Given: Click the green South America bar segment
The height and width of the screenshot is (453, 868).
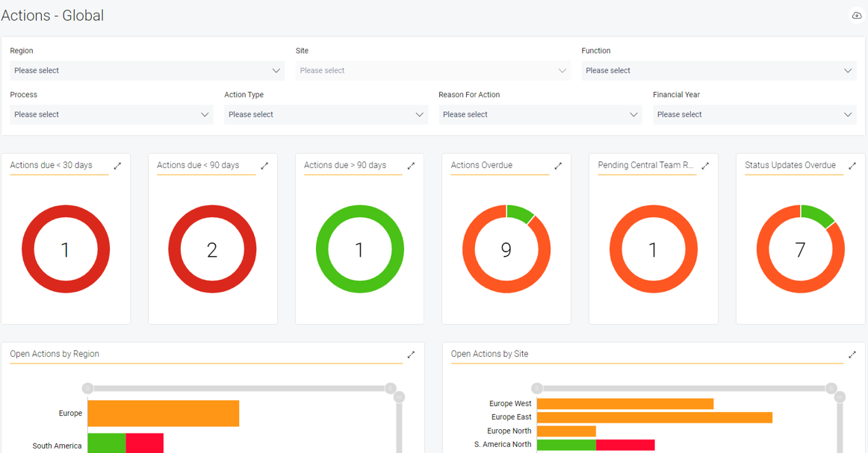Looking at the screenshot, I should 107,443.
